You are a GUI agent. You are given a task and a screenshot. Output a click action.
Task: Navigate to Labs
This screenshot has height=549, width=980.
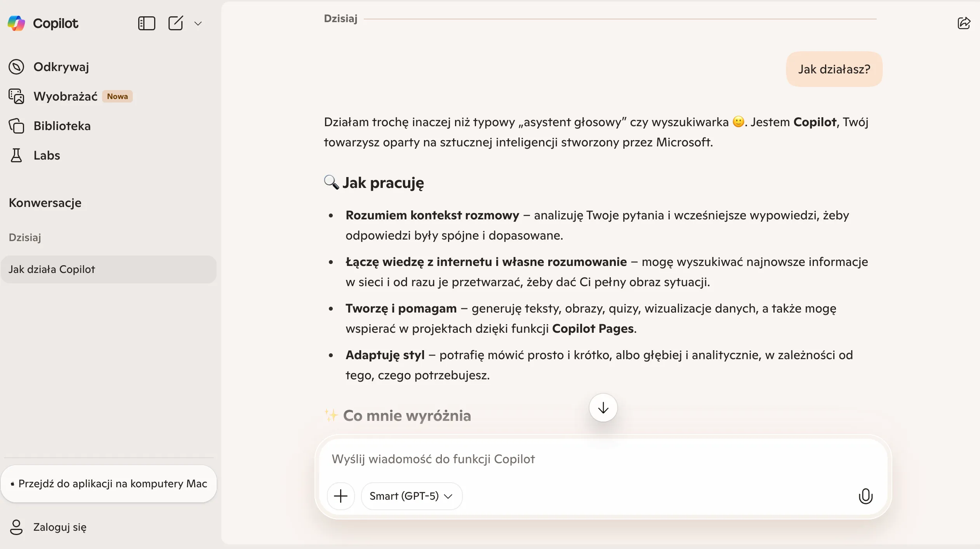coord(47,155)
